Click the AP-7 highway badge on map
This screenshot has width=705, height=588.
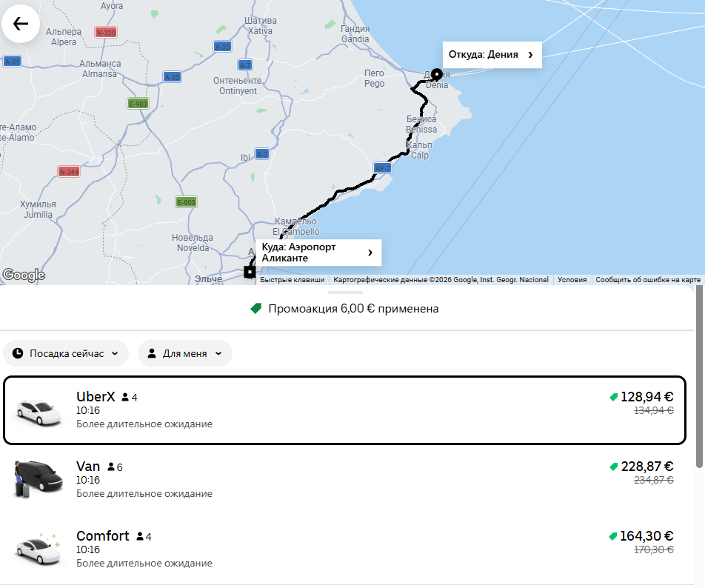[x=382, y=168]
